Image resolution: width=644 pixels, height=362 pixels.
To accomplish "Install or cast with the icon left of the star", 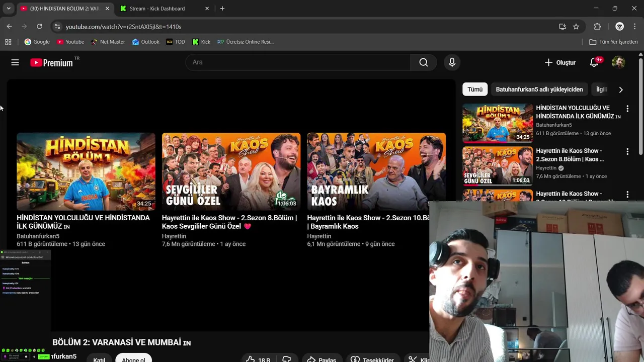I will point(562,26).
